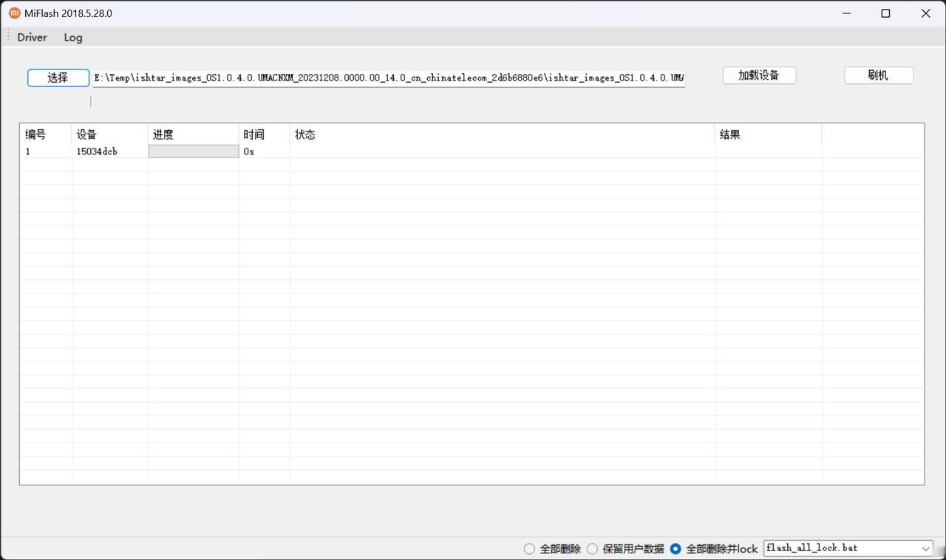Viewport: 946px width, 560px height.
Task: Click the 状态 column header
Action: tap(503, 134)
